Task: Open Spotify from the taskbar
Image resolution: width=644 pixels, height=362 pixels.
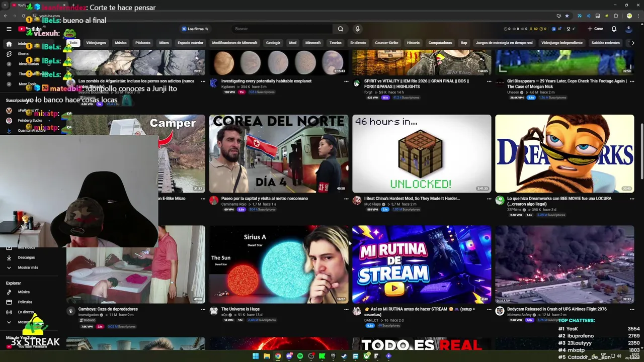Action: (x=300, y=356)
